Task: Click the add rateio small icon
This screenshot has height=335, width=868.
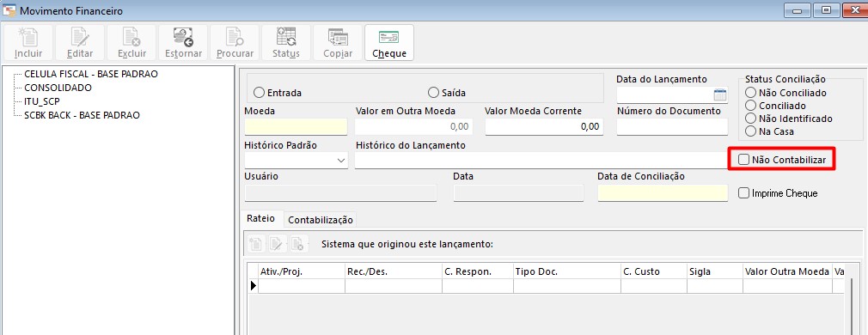Action: [256, 244]
